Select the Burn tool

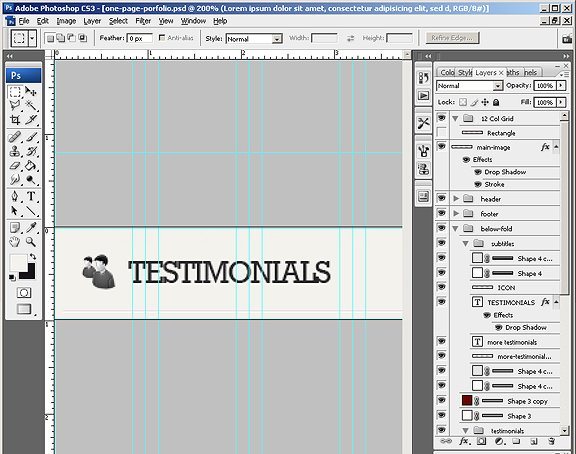pos(31,180)
